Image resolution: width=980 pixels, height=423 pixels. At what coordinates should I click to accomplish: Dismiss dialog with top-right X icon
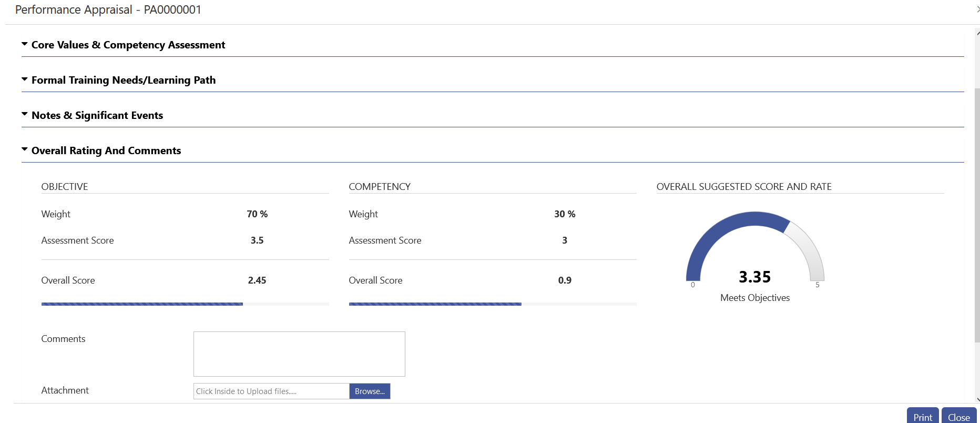977,9
